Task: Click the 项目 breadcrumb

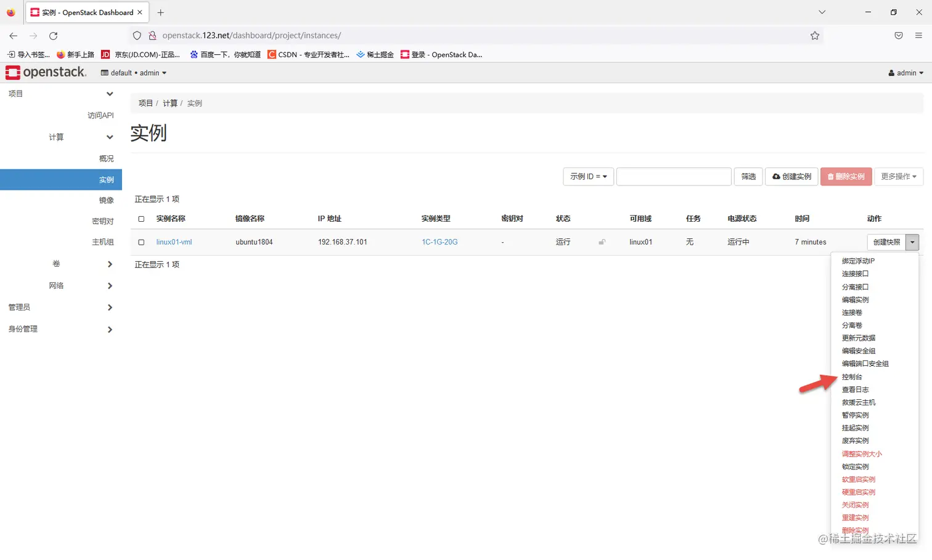Action: (x=145, y=103)
